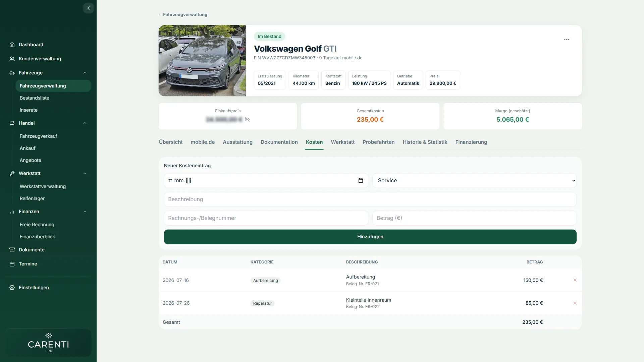Delete the Kleinteile Innenraum cost entry
The width and height of the screenshot is (644, 362).
[x=575, y=303]
